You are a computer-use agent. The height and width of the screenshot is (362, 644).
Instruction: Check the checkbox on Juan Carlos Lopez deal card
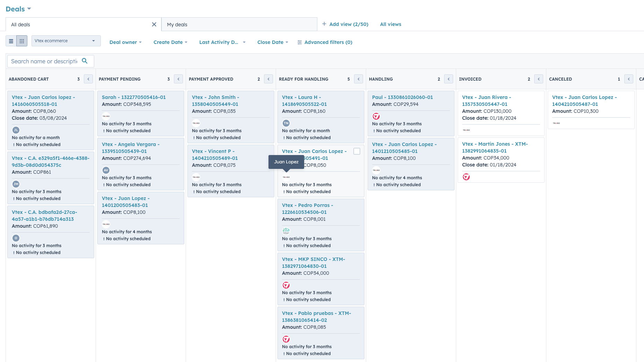(x=356, y=151)
